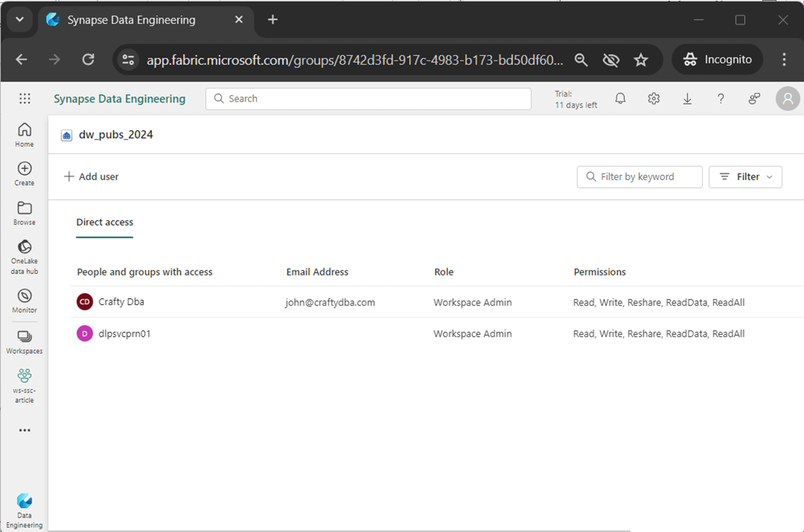Select the Synapse Data Engineering browser tab
Viewport: 804px width, 532px height.
coord(146,20)
